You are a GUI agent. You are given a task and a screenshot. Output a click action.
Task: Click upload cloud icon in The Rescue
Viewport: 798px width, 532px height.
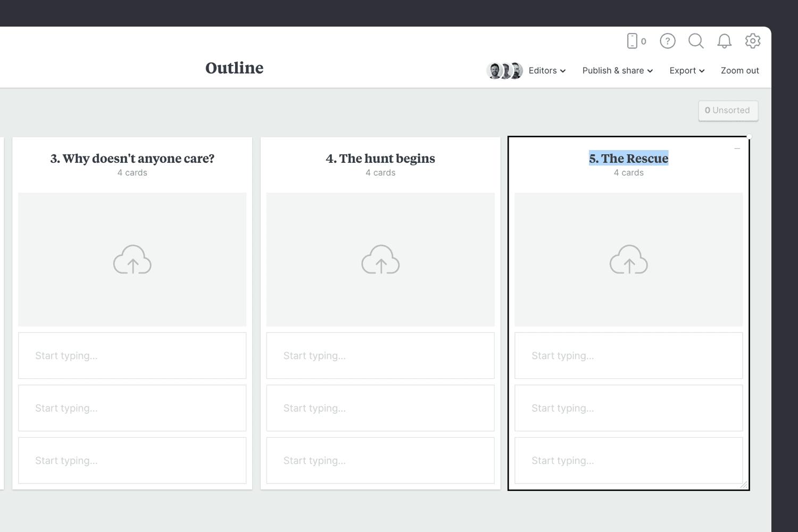[628, 260]
